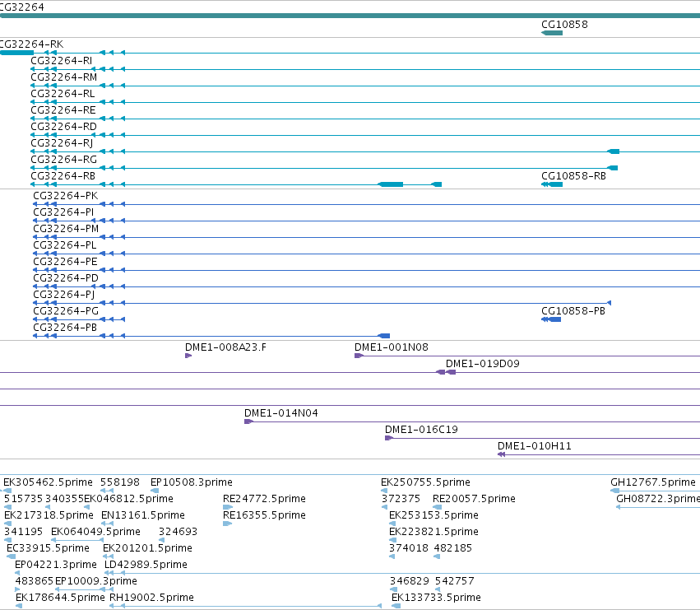Click the DME1-001N08 clone label
The width and height of the screenshot is (700, 610).
(391, 347)
